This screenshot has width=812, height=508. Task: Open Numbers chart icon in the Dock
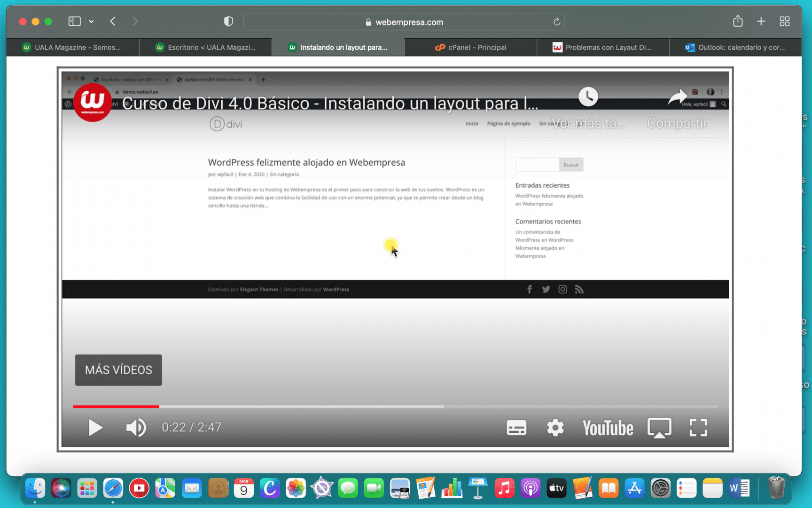coord(452,488)
